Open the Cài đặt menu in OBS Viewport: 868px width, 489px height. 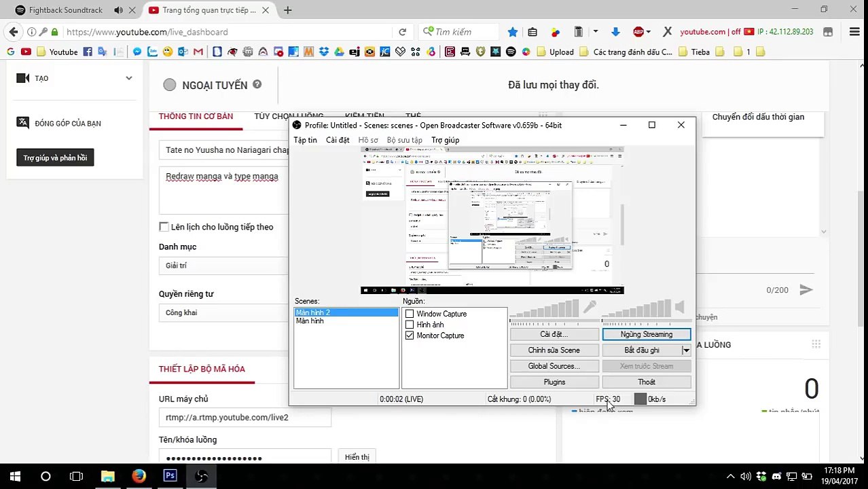coord(338,140)
